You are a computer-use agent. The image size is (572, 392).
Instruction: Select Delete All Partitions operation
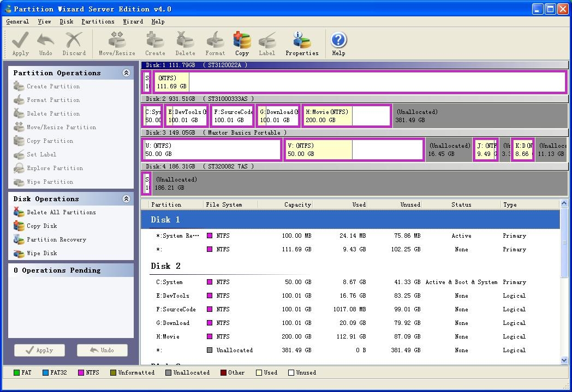coord(61,212)
